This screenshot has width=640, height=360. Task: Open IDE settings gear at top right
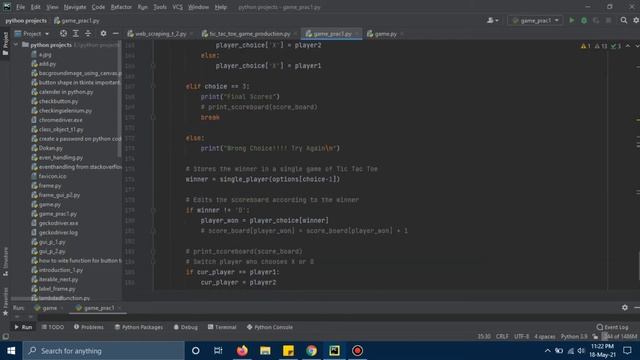coord(636,20)
